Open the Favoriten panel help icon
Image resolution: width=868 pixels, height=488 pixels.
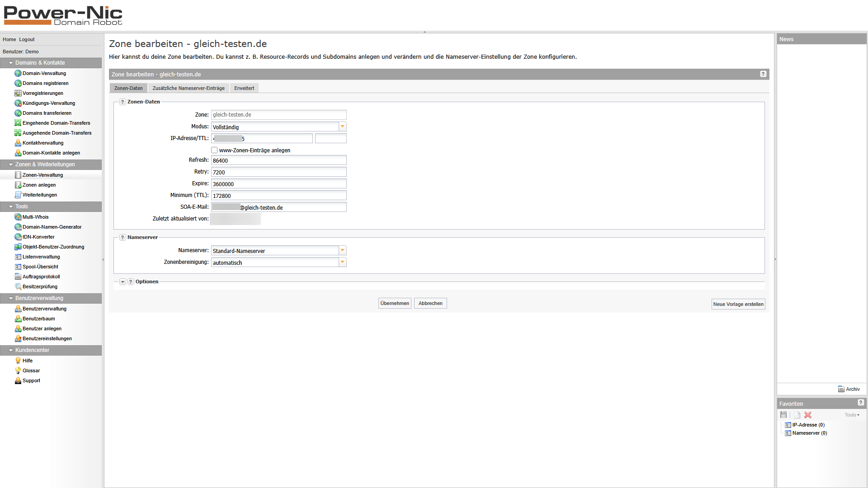(861, 403)
